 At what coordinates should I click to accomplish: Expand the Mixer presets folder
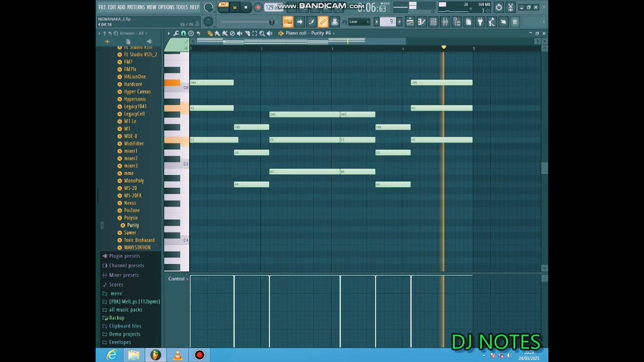coord(124,275)
